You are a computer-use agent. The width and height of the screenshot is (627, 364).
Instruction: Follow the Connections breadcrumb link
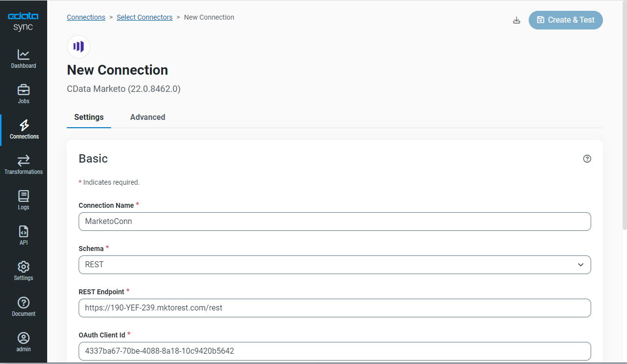[x=86, y=17]
